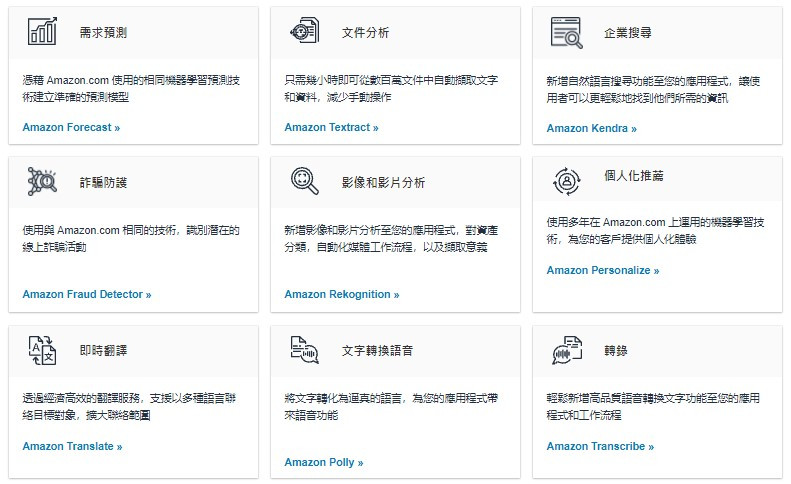Image resolution: width=791 pixels, height=484 pixels.
Task: Open the Amazon Forecast link
Action: (x=71, y=127)
